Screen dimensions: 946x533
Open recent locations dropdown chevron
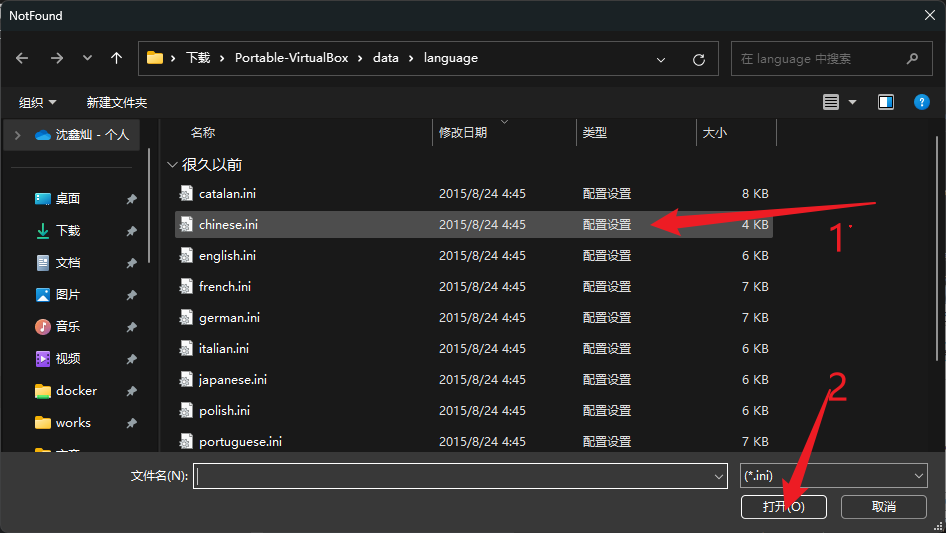pos(86,59)
